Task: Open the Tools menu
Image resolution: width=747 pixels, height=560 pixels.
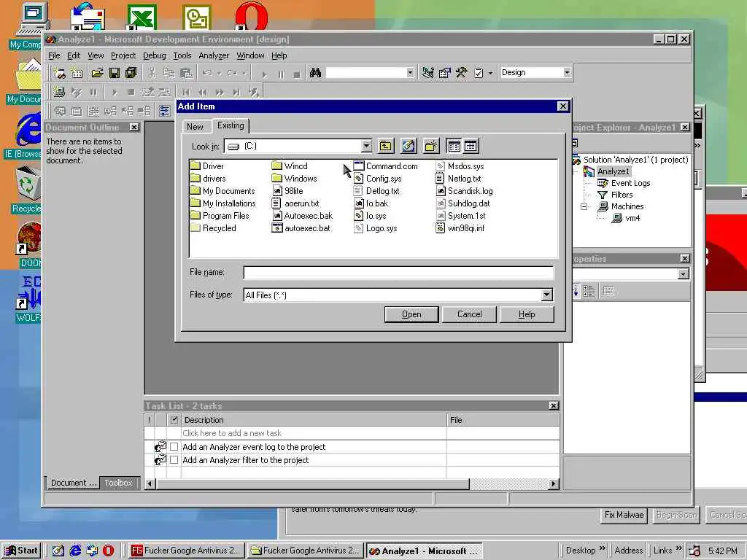Action: [182, 55]
